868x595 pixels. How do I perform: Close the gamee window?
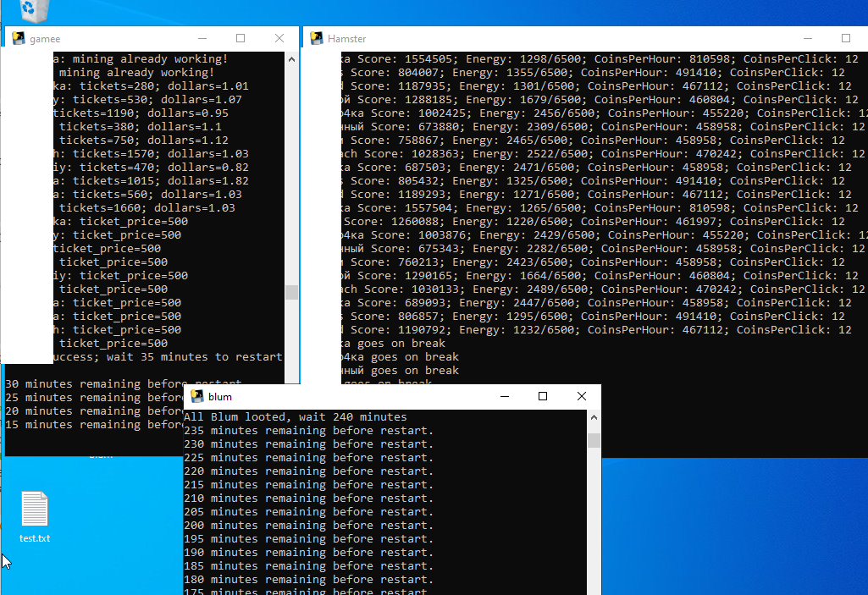[x=279, y=38]
